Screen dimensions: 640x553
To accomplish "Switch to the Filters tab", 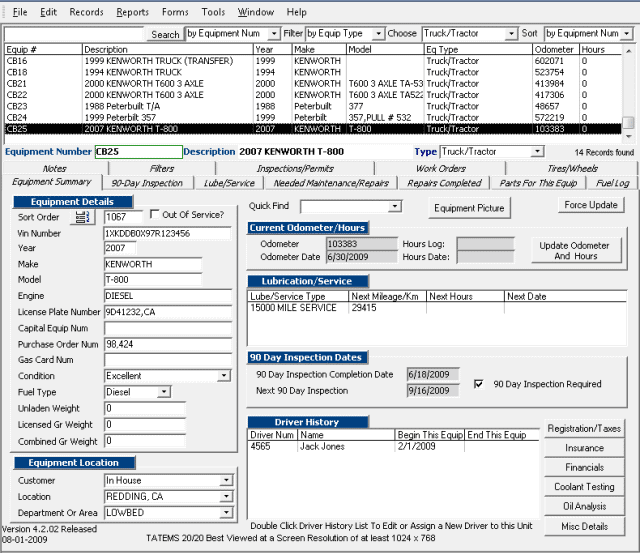I will [162, 168].
